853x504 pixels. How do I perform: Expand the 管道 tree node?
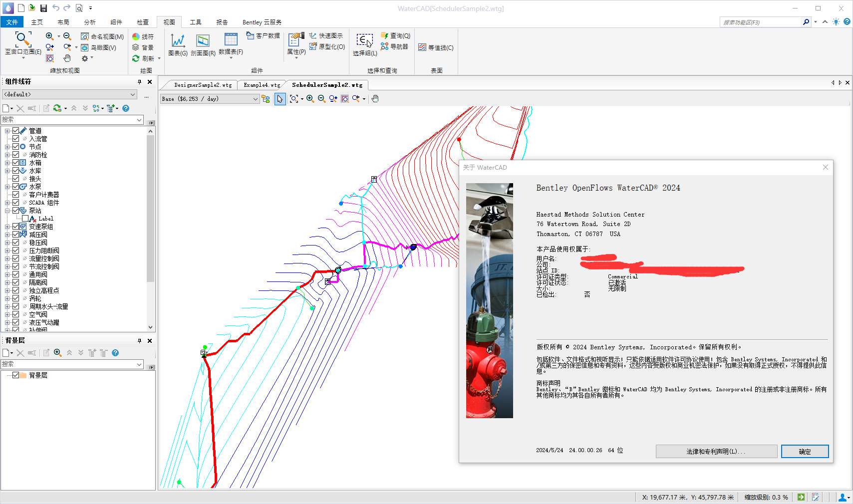[x=7, y=131]
